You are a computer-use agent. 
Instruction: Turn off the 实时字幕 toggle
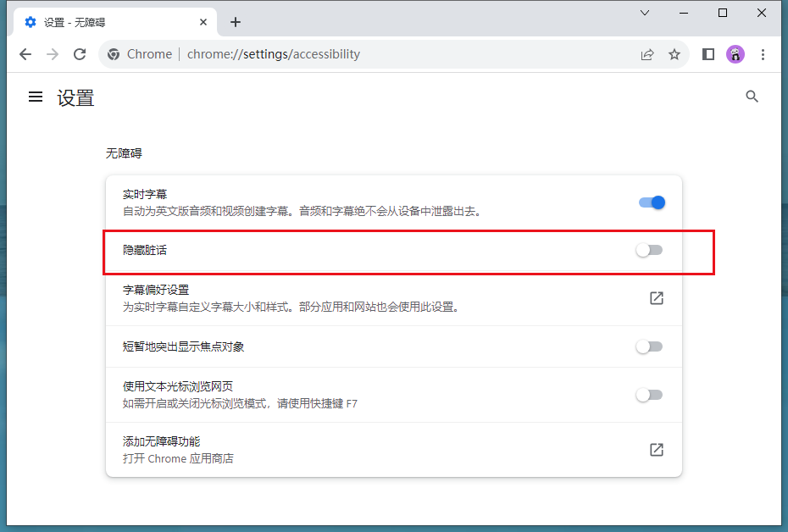pyautogui.click(x=652, y=202)
